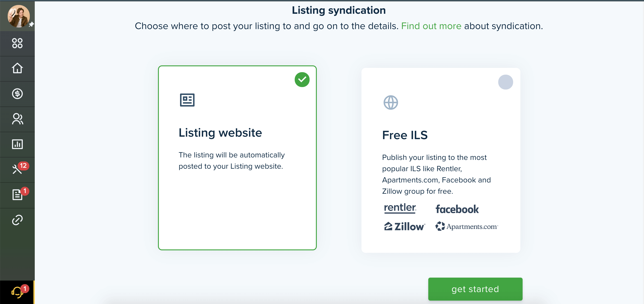
Task: Uncheck the green Listing website checkmark
Action: point(302,80)
